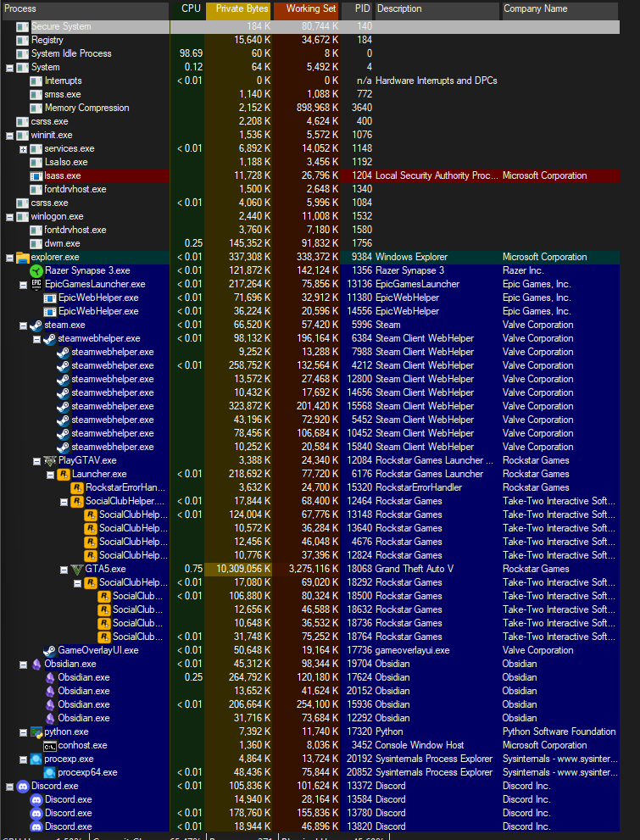Click GTA5.exe private bytes 10,309,056 K
The height and width of the screenshot is (840, 640).
243,569
